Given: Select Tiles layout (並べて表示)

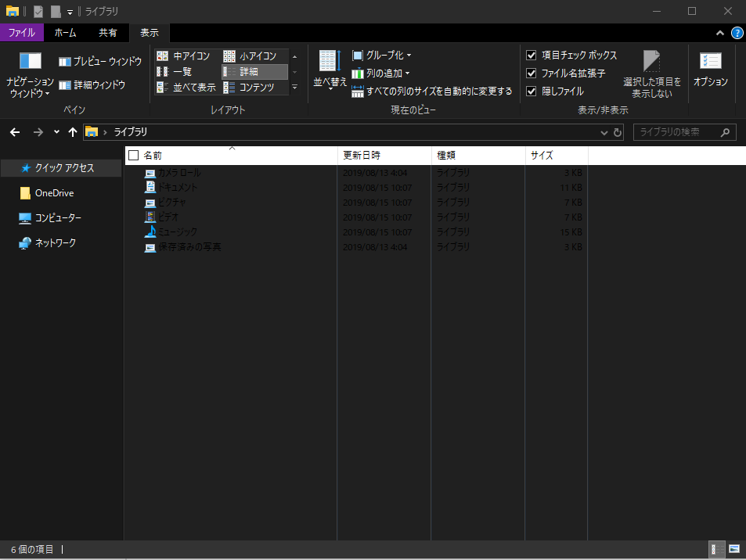Looking at the screenshot, I should tap(186, 88).
